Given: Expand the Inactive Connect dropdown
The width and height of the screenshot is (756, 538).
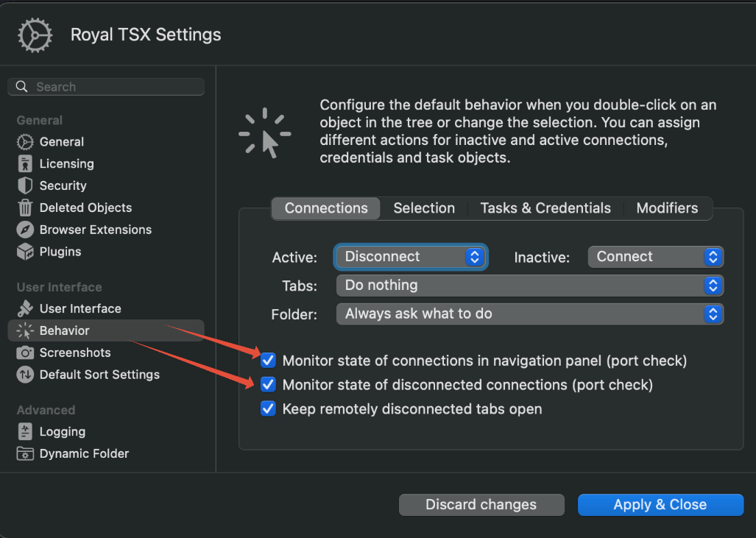Looking at the screenshot, I should point(655,257).
